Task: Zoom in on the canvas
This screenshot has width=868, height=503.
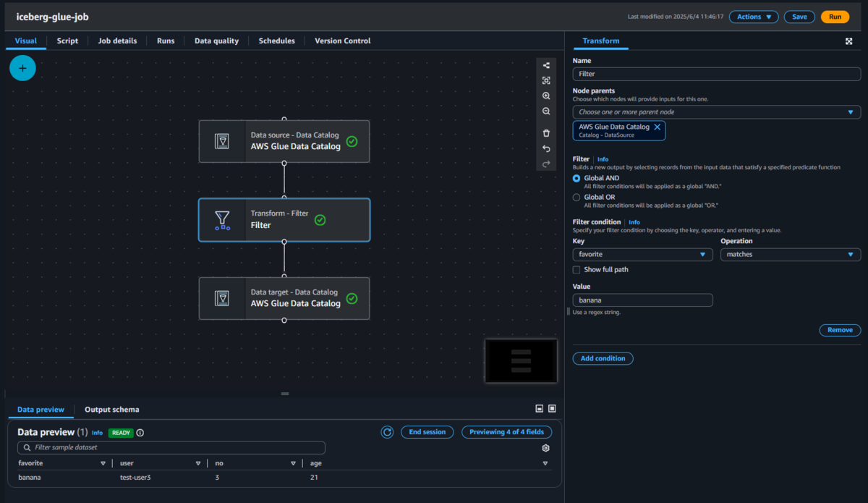Action: pos(546,96)
